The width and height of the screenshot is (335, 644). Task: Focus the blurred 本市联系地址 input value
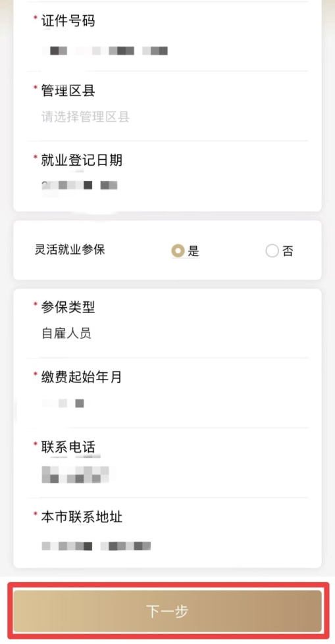(96, 546)
